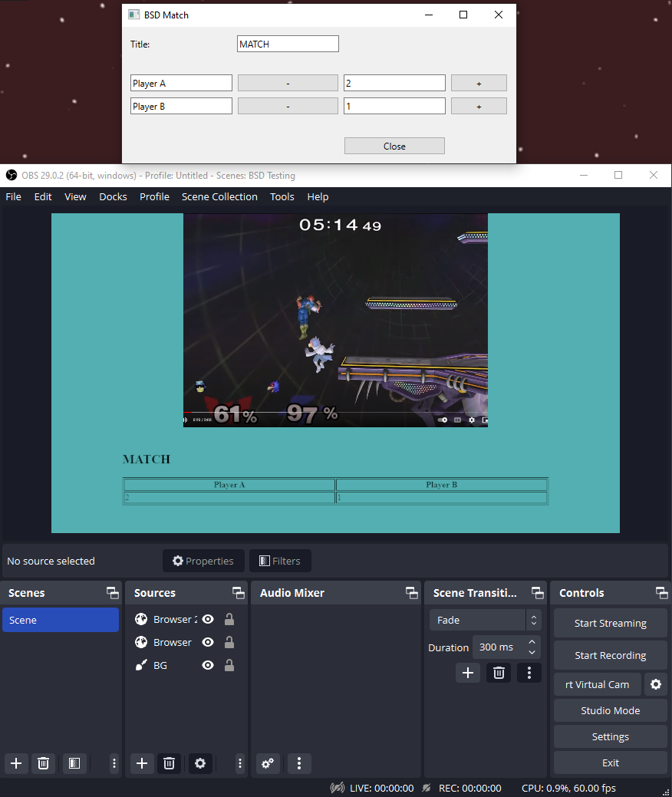Hide the Browser source
This screenshot has height=797, width=672.
208,642
